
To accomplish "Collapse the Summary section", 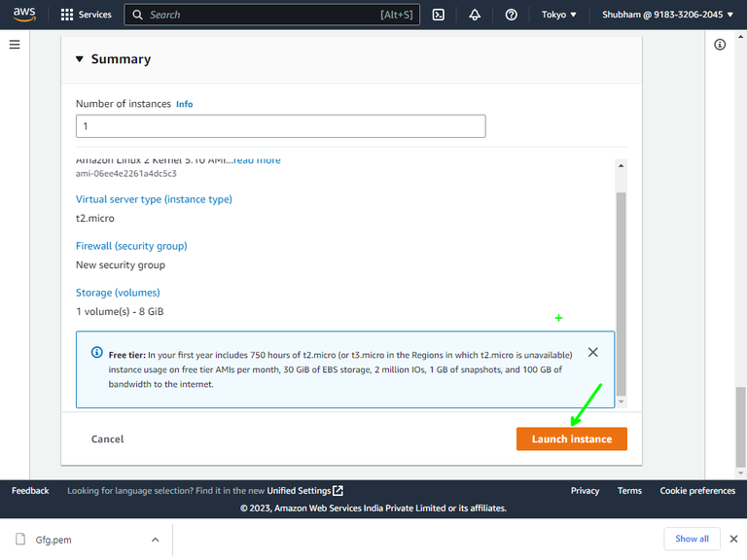I will pos(80,59).
